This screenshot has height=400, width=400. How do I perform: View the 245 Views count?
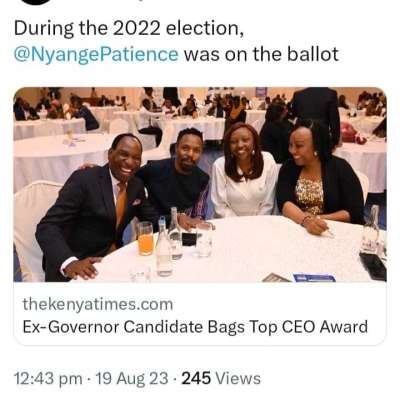coord(221,378)
